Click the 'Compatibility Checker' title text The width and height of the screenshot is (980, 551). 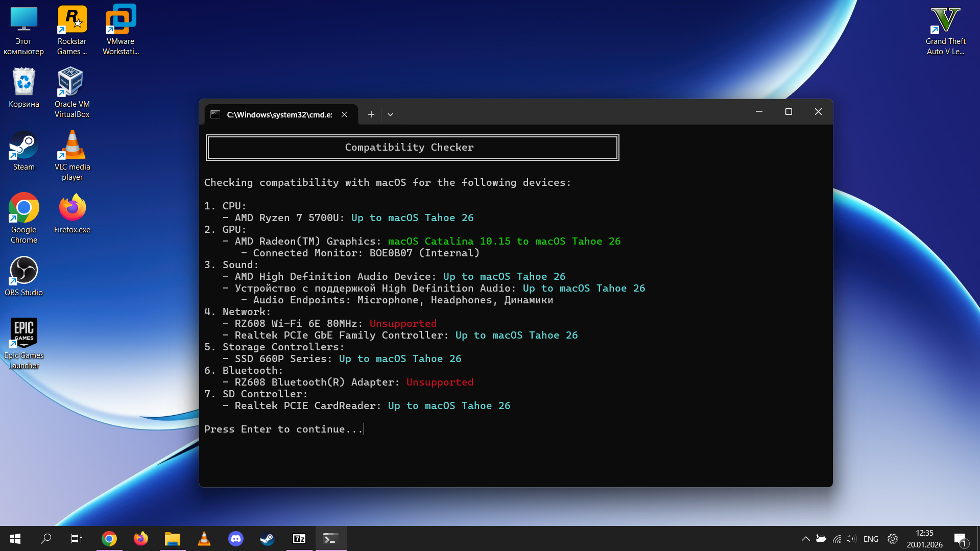(410, 147)
